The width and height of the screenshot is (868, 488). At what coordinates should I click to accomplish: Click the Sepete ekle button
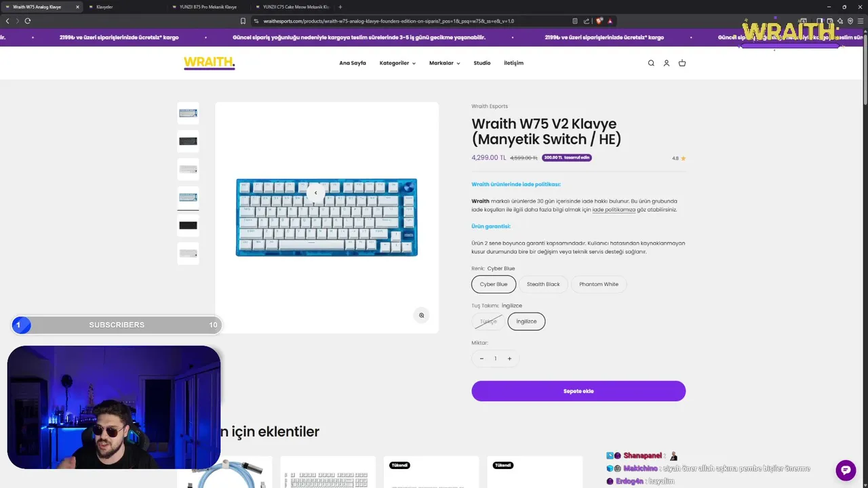[578, 391]
